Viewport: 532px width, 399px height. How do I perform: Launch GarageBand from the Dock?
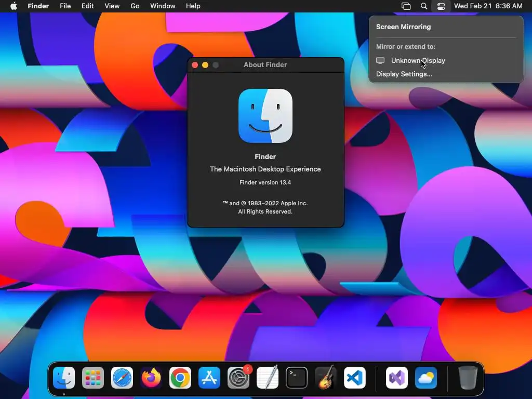[326, 378]
